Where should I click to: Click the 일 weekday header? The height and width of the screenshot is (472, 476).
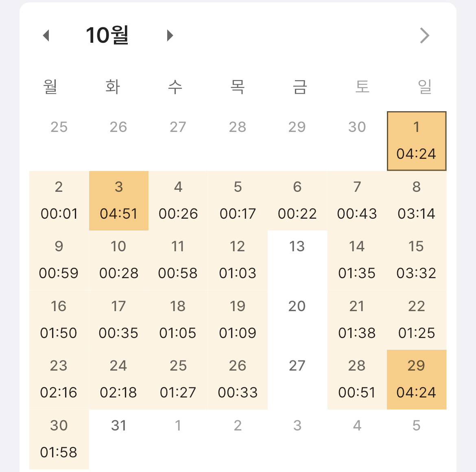[425, 86]
